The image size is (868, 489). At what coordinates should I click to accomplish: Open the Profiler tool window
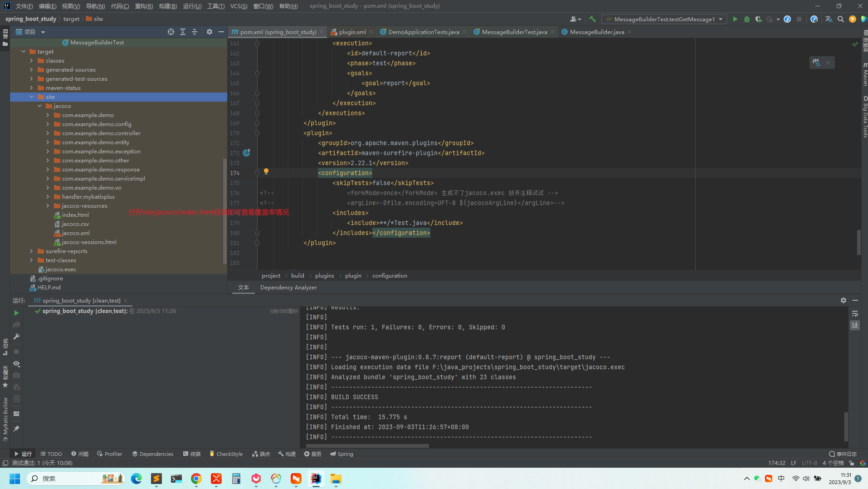[x=109, y=454]
